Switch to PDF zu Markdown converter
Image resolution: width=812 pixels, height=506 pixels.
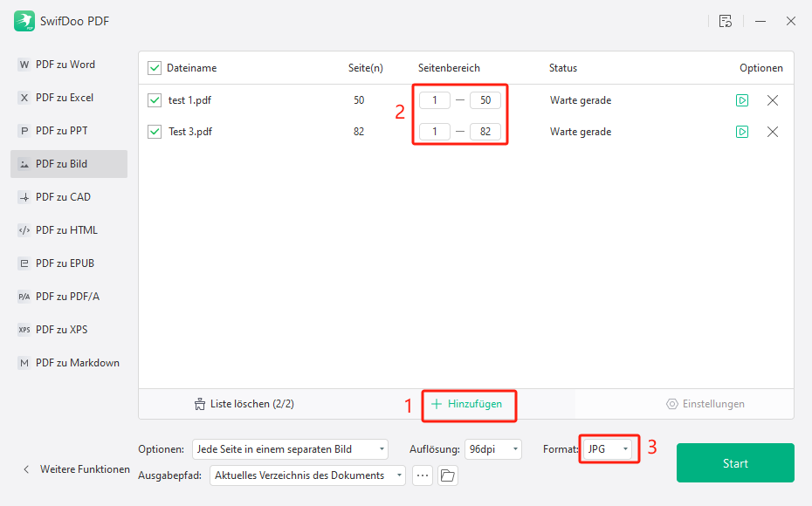tap(69, 363)
